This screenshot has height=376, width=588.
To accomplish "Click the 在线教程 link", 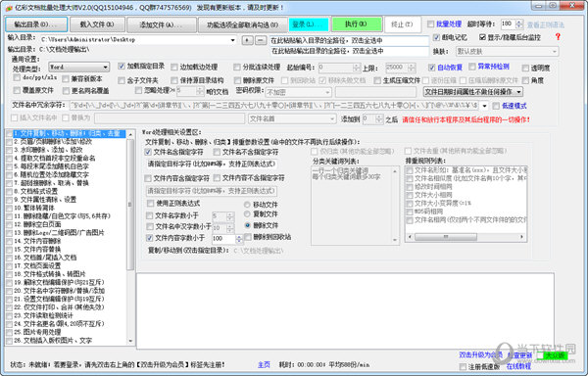I will coord(519,366).
